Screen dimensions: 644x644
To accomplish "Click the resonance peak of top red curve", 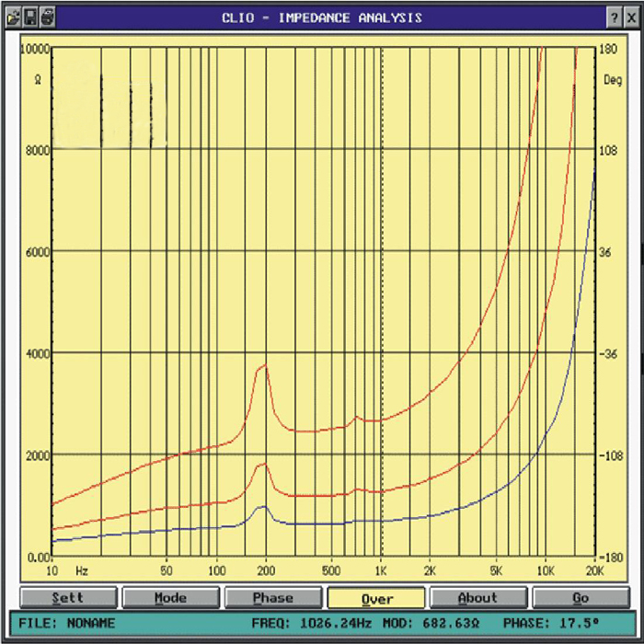I will coord(265,366).
